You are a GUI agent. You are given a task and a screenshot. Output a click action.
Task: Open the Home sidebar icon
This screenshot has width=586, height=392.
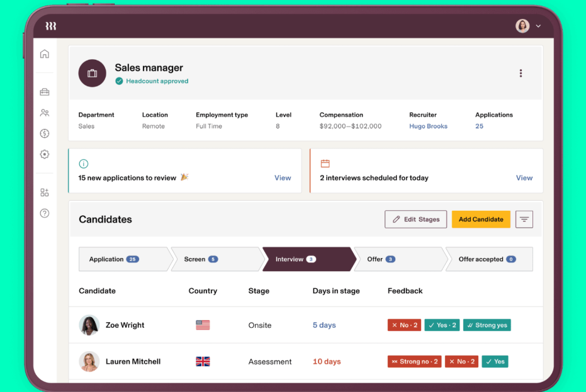pyautogui.click(x=44, y=53)
